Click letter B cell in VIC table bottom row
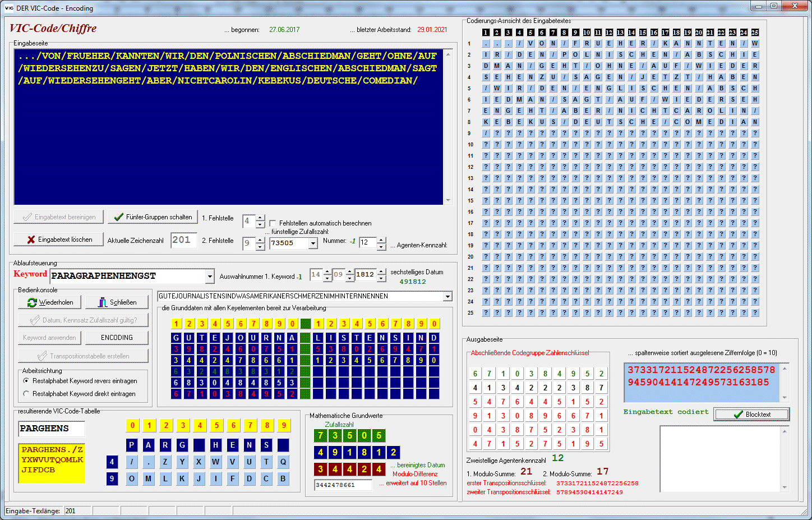 (283, 478)
